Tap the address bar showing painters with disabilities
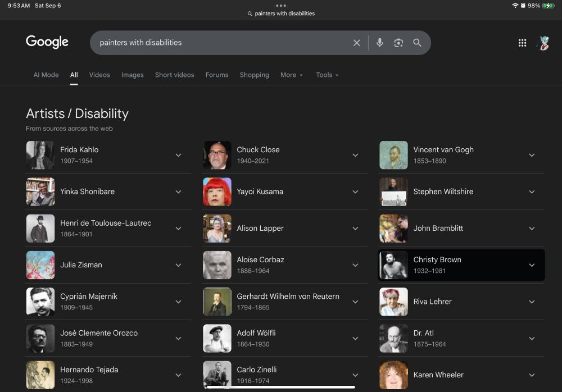The width and height of the screenshot is (562, 392). pyautogui.click(x=281, y=13)
